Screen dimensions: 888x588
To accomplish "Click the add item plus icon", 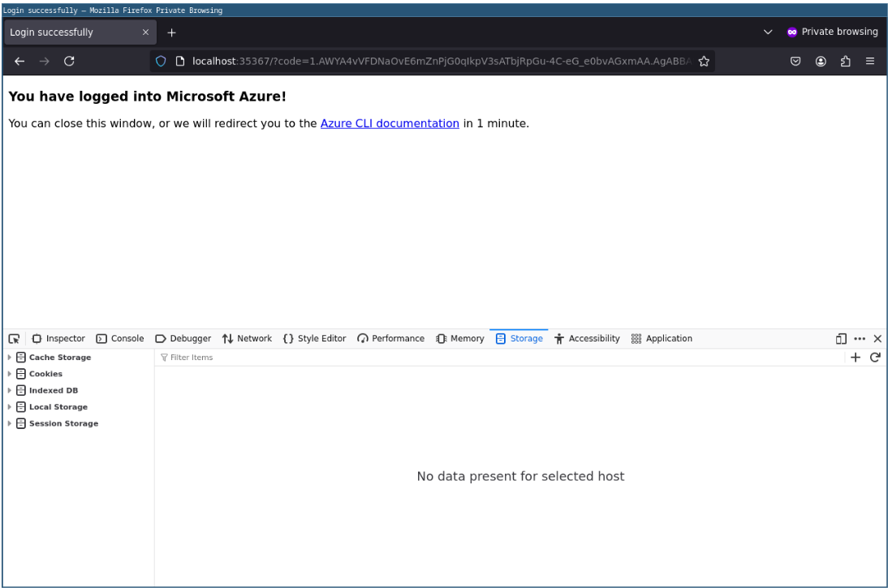I will click(x=855, y=358).
